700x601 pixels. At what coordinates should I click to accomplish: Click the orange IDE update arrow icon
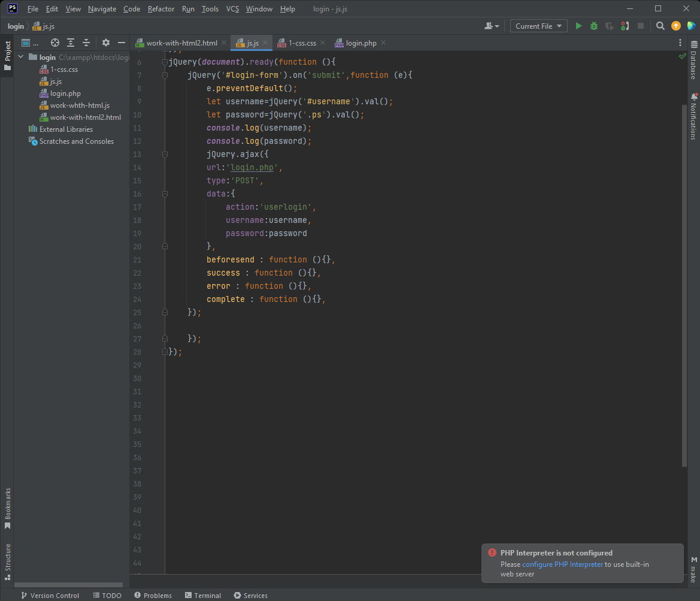click(x=676, y=26)
